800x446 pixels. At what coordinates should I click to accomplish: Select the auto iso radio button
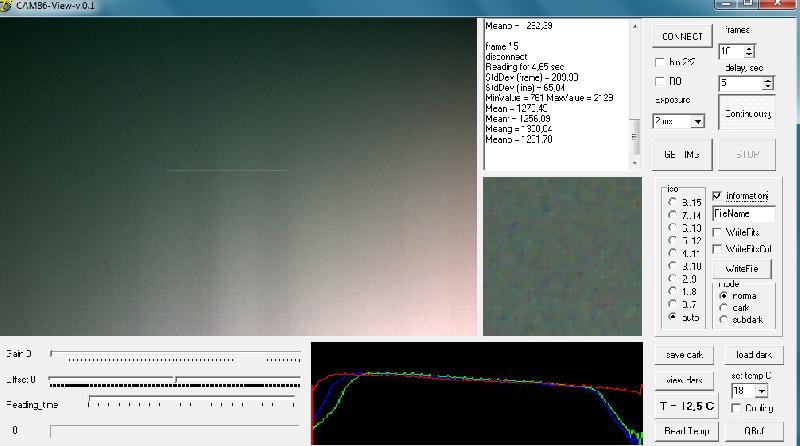[672, 317]
